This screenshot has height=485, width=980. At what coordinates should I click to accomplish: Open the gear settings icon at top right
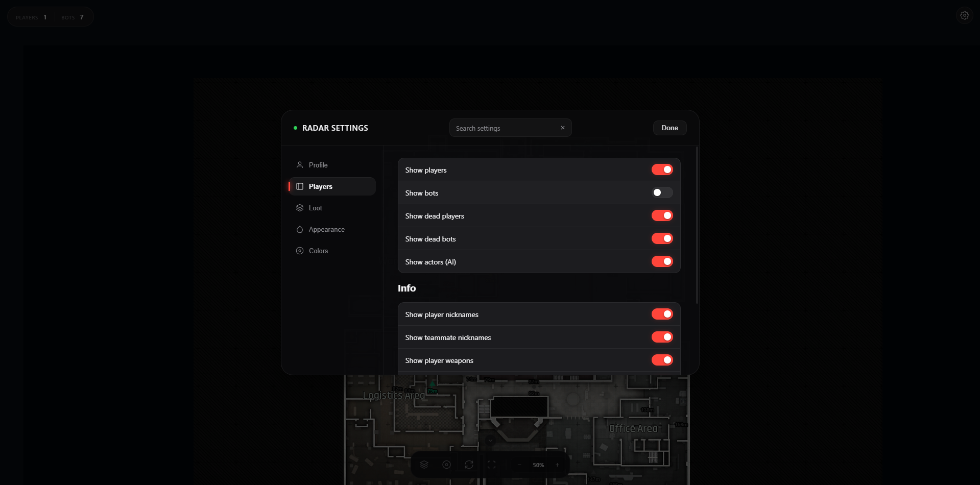[964, 15]
